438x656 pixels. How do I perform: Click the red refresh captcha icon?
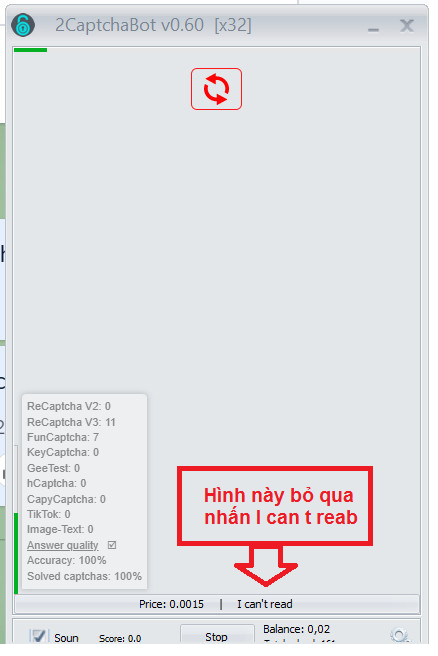(216, 89)
